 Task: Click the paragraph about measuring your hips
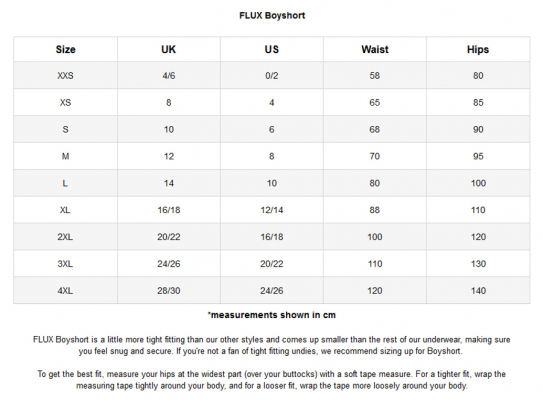[x=272, y=380]
